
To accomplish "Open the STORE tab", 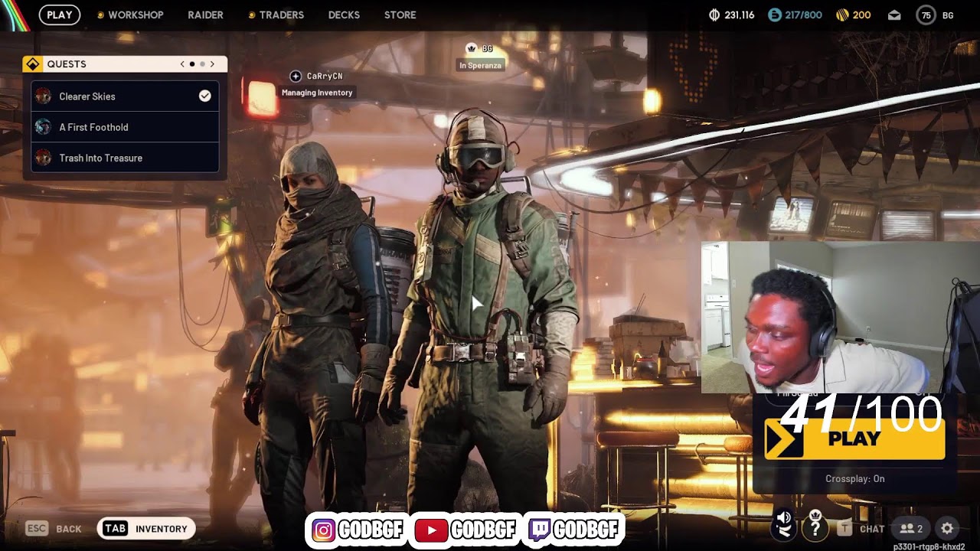I will [400, 15].
